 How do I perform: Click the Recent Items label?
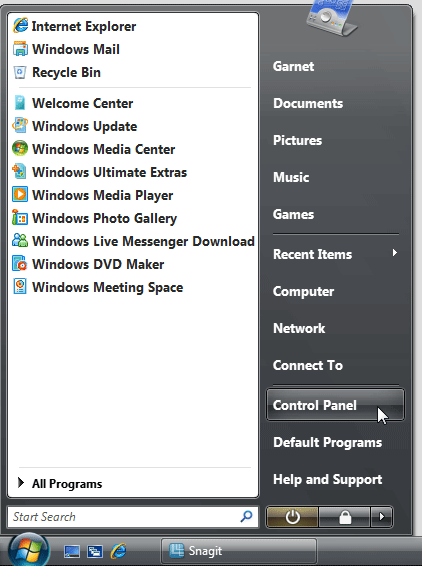pos(312,254)
